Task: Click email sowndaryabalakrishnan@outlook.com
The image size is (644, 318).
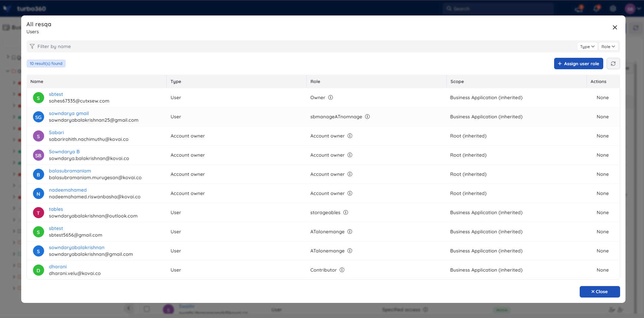Action: tap(93, 216)
